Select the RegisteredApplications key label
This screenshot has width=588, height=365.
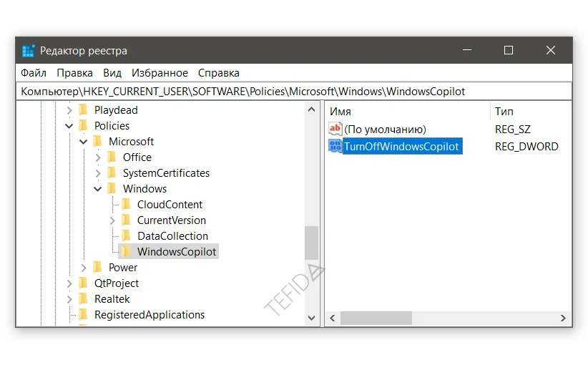(150, 315)
